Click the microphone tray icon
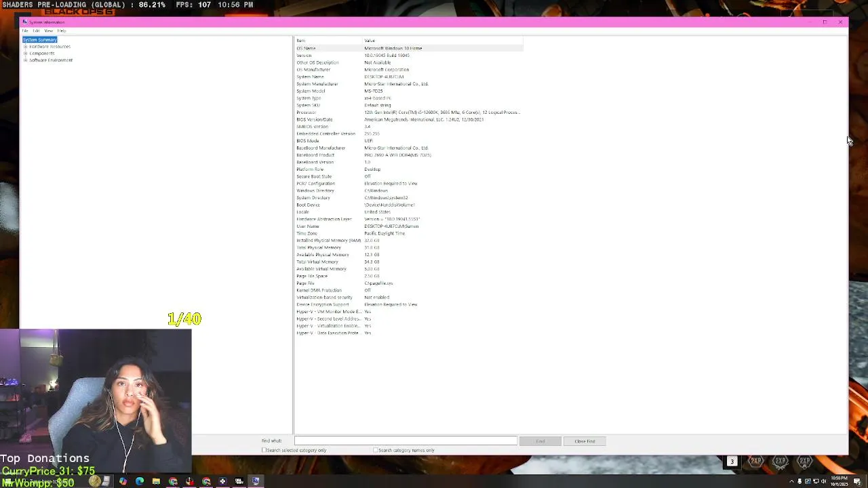This screenshot has width=868, height=488. (x=800, y=481)
